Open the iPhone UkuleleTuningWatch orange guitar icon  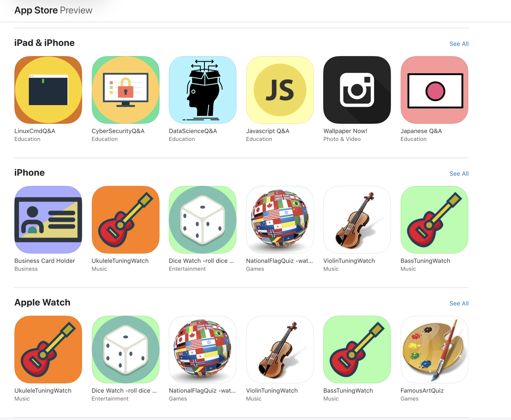coord(125,220)
